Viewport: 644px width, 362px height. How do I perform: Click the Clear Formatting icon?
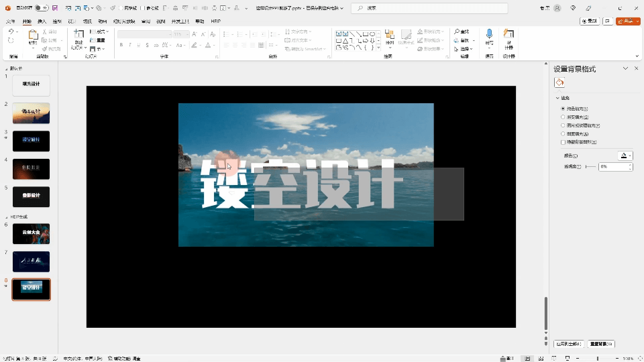point(213,34)
